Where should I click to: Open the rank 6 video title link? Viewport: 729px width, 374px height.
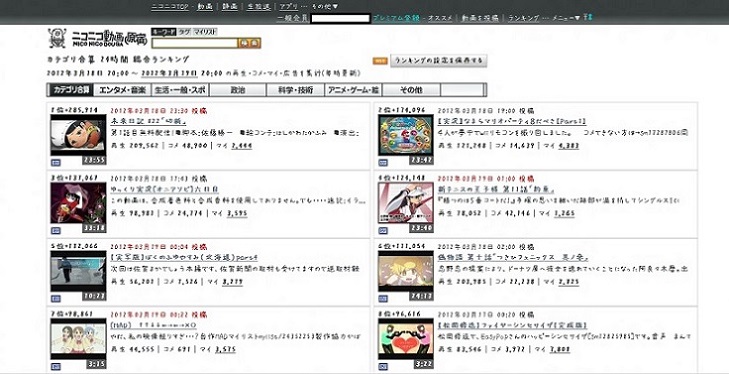coord(514,258)
